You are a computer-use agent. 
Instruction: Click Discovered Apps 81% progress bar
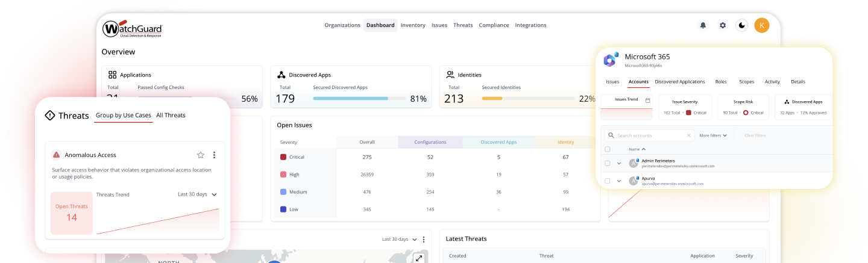coord(359,98)
